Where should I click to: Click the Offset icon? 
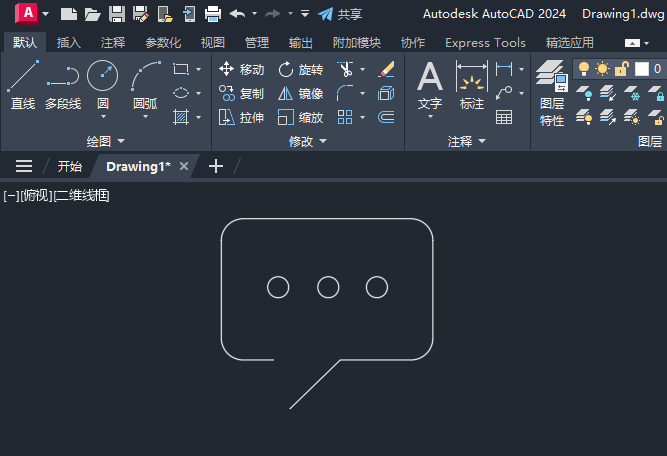[386, 117]
